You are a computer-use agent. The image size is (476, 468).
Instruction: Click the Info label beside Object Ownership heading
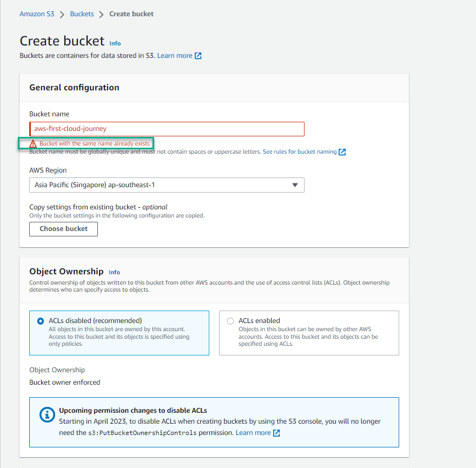114,272
